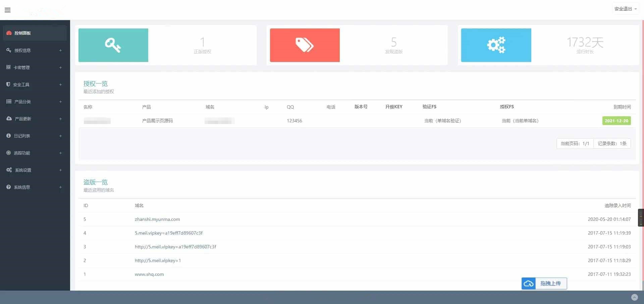Open 产品分类 sidebar menu item
The height and width of the screenshot is (304, 644).
pyautogui.click(x=35, y=102)
